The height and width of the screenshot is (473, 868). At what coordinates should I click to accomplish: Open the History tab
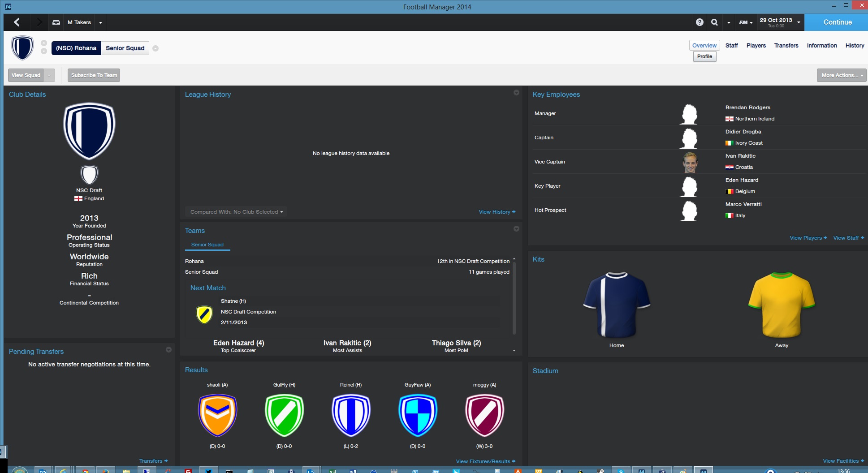(855, 45)
